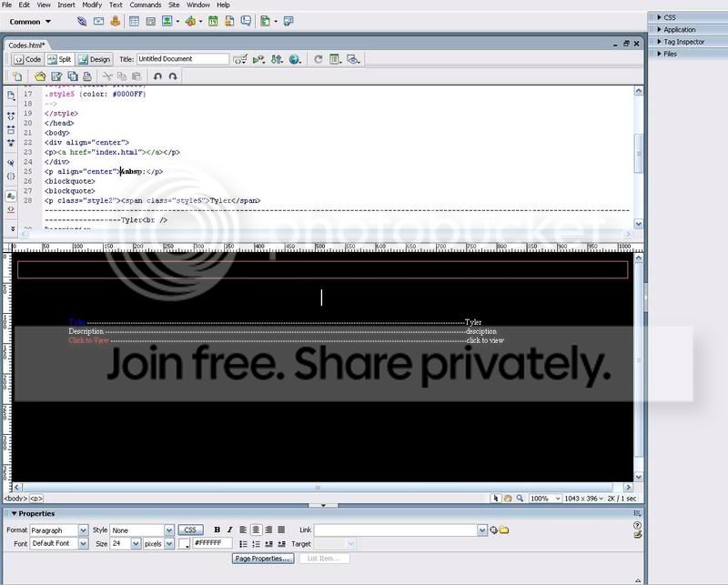Toggle Bold text formatting

[217, 530]
